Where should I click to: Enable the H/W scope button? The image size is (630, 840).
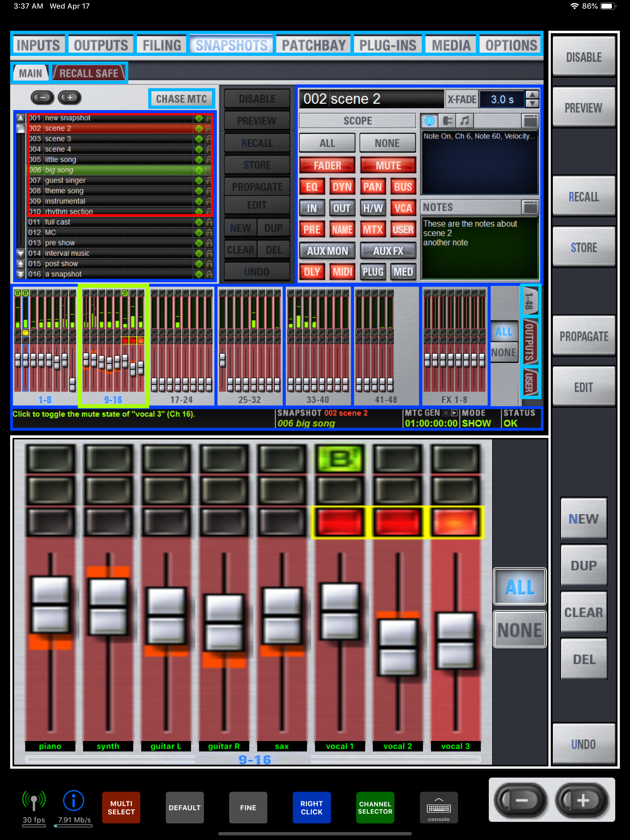[373, 208]
